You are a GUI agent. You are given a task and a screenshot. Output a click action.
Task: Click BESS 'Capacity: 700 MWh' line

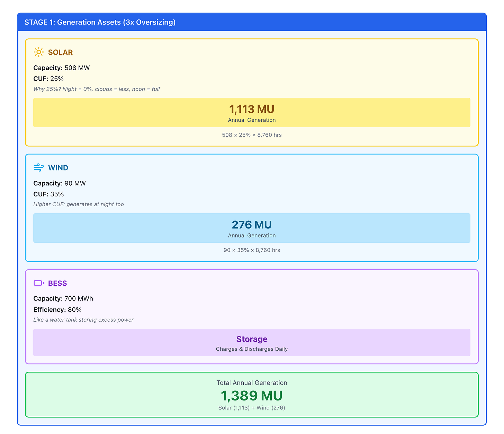click(x=63, y=298)
